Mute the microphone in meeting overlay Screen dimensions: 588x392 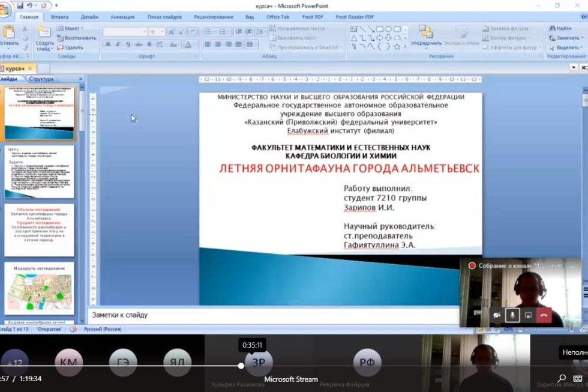coord(512,315)
